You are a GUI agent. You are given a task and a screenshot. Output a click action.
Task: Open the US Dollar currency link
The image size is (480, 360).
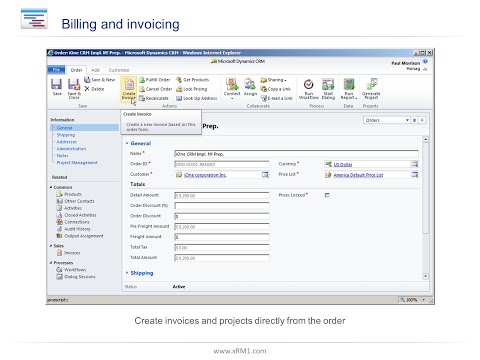click(x=343, y=165)
